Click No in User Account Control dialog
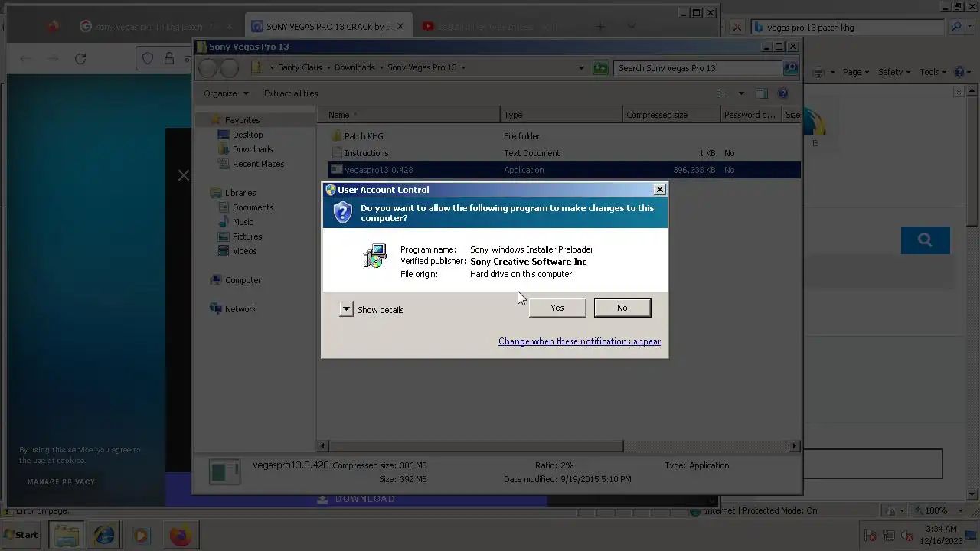980x551 pixels. (622, 308)
